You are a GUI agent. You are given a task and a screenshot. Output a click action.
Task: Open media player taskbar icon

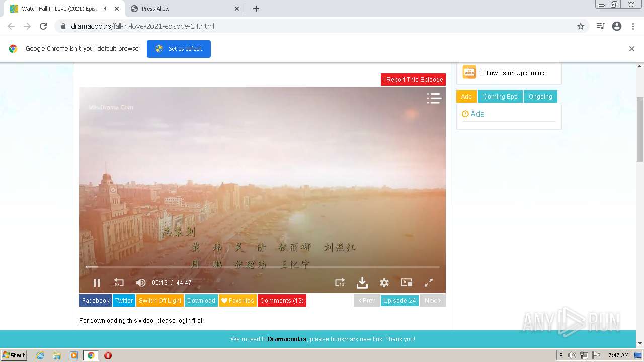point(74,355)
